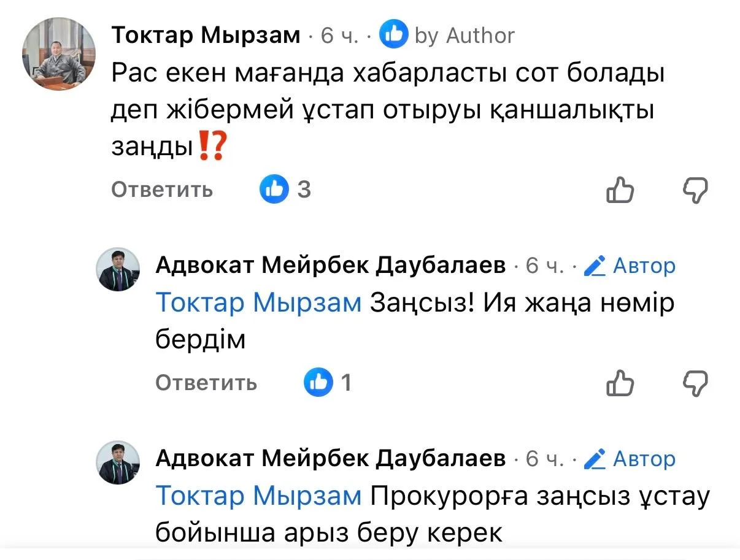Viewport: 740px width, 560px height.
Task: View Токтар Мырзам's profile picture
Action: [59, 54]
